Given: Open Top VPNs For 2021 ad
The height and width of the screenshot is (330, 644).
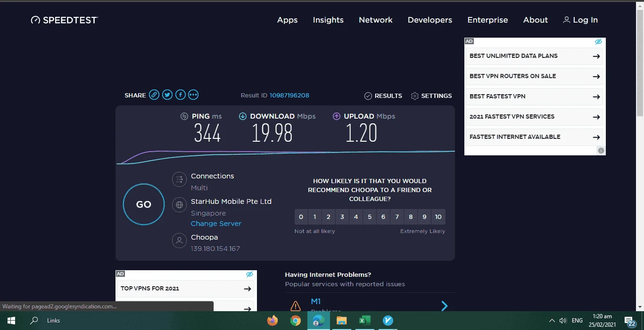Looking at the screenshot, I should (186, 289).
